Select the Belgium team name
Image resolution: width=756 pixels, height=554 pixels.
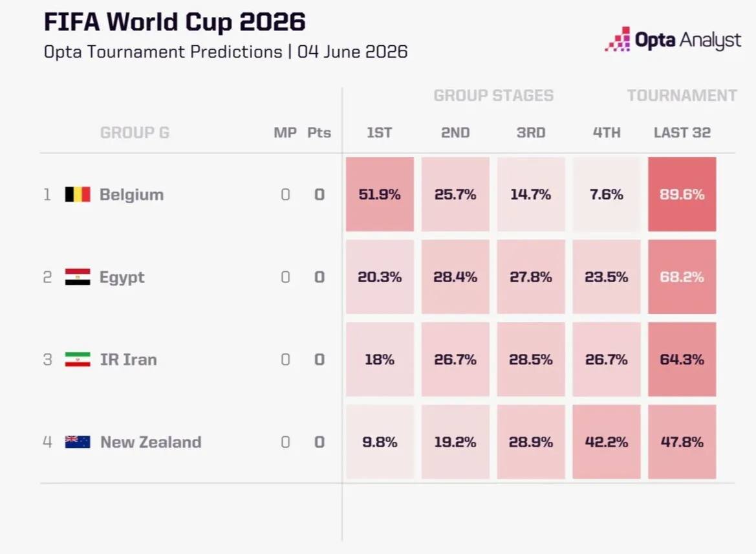click(x=132, y=194)
